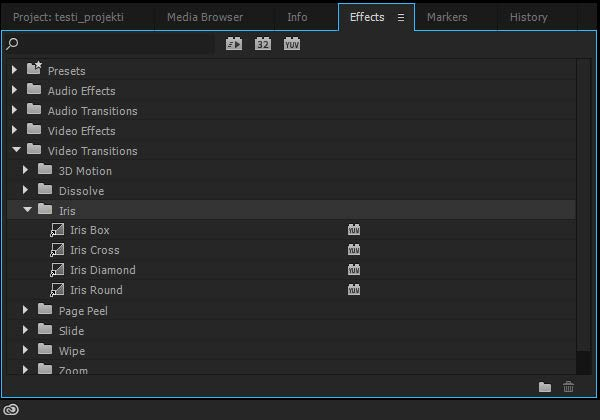The width and height of the screenshot is (600, 420).
Task: Expand the Audio Transitions folder
Action: [x=15, y=110]
